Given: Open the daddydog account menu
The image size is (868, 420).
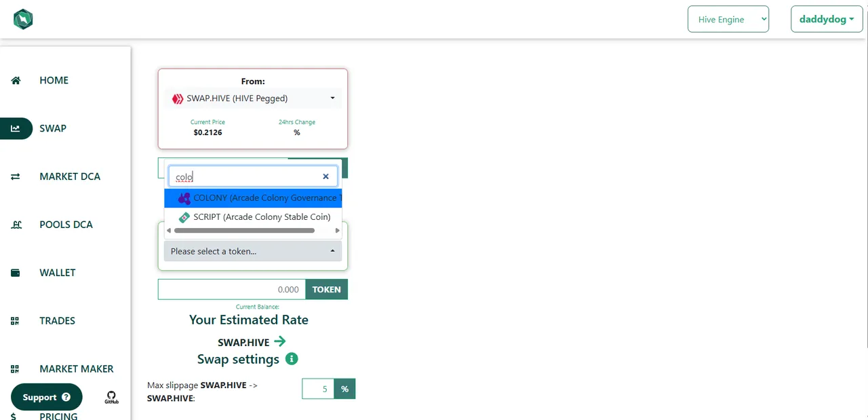Looking at the screenshot, I should point(827,19).
